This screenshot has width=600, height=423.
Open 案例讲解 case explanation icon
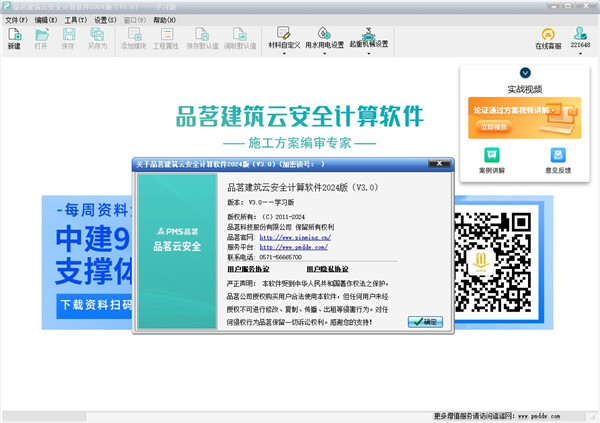coord(492,160)
